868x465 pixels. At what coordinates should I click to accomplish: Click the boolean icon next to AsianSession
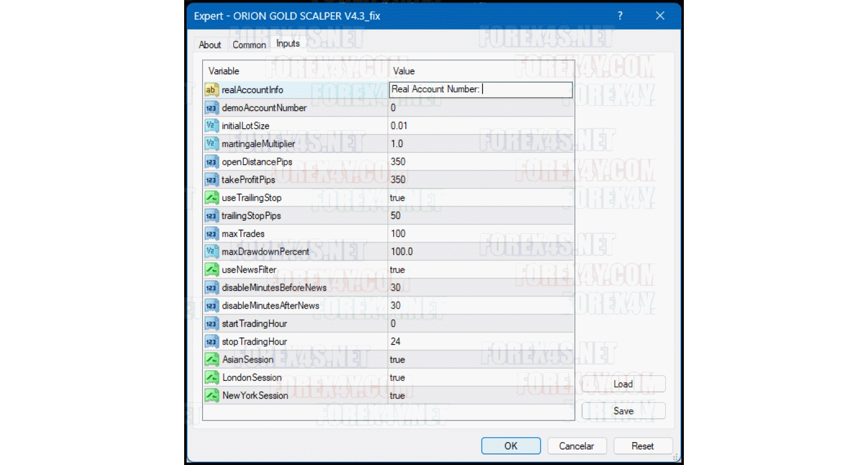(211, 360)
